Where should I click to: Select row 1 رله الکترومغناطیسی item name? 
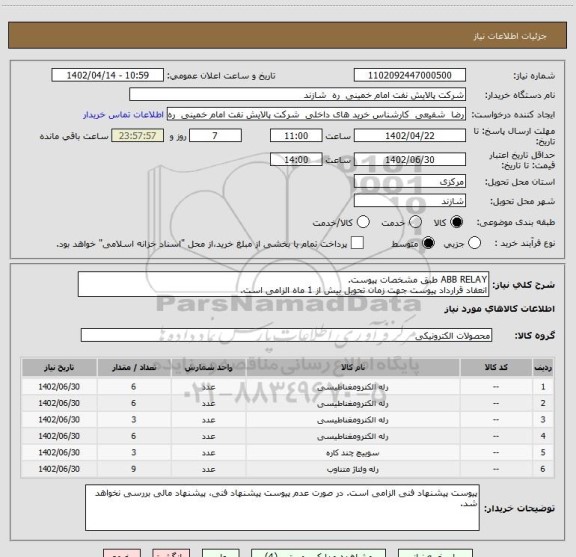tap(353, 387)
